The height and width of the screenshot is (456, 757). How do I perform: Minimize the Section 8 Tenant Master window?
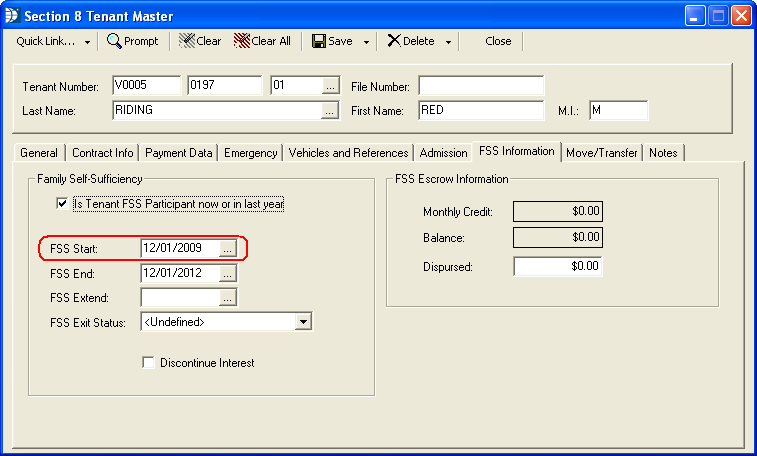695,16
